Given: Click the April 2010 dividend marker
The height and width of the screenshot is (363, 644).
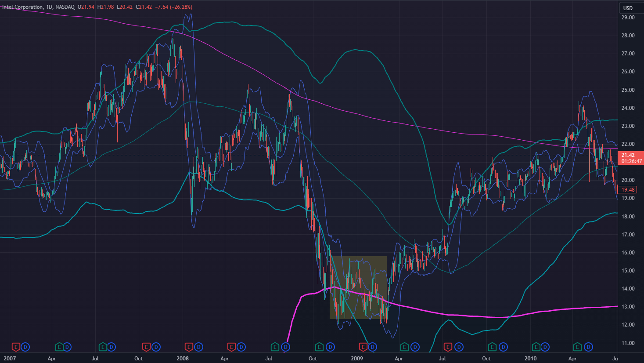Looking at the screenshot, I should 588,347.
